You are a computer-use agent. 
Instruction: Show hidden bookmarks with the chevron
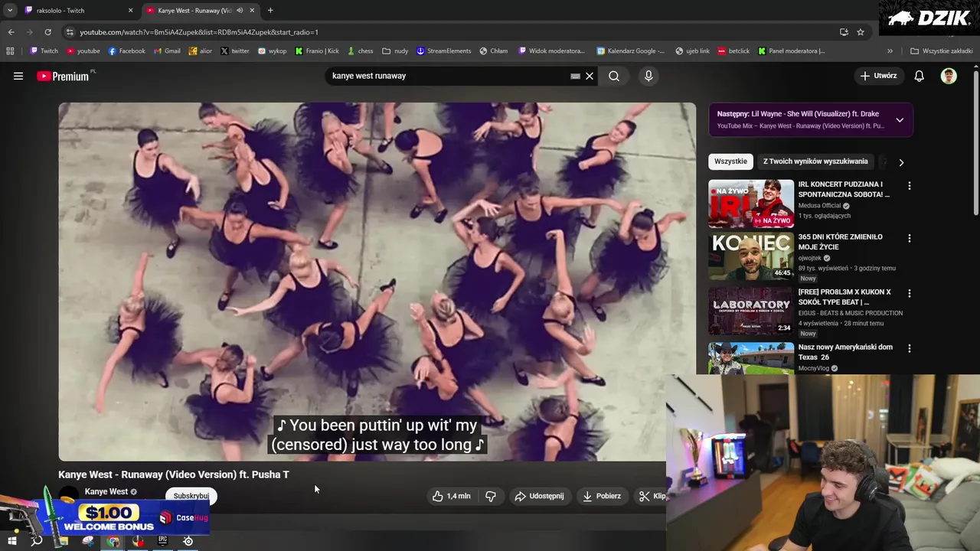pos(890,51)
